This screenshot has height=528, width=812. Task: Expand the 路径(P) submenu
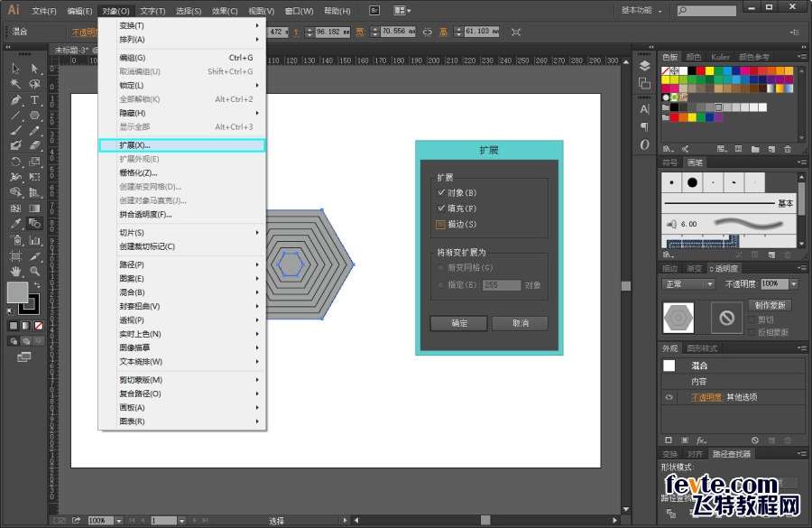click(182, 264)
